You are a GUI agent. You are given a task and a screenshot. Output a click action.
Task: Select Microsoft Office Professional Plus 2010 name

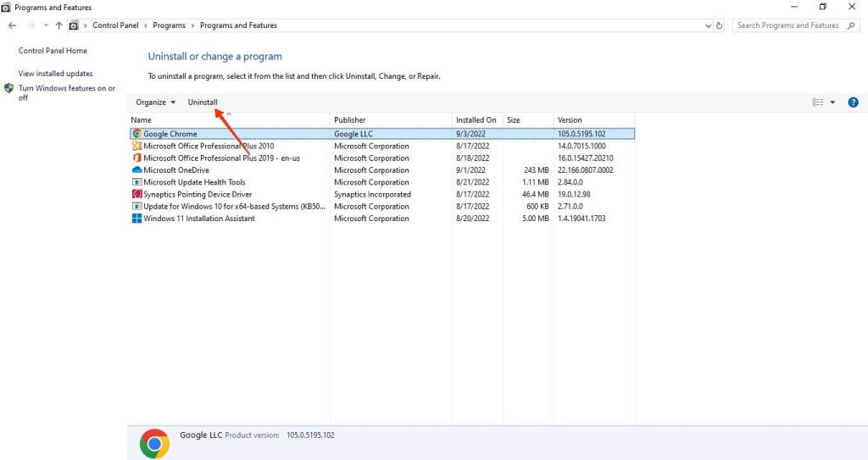209,147
